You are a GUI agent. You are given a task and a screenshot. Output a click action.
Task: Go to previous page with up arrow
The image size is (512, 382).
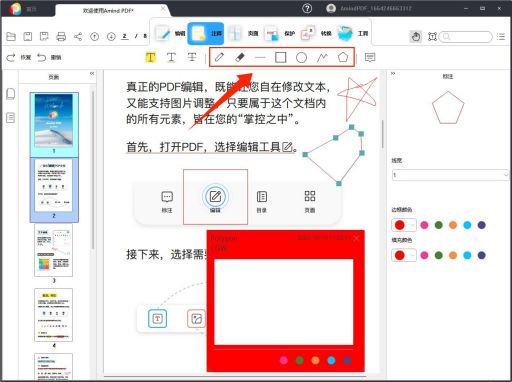tap(95, 36)
